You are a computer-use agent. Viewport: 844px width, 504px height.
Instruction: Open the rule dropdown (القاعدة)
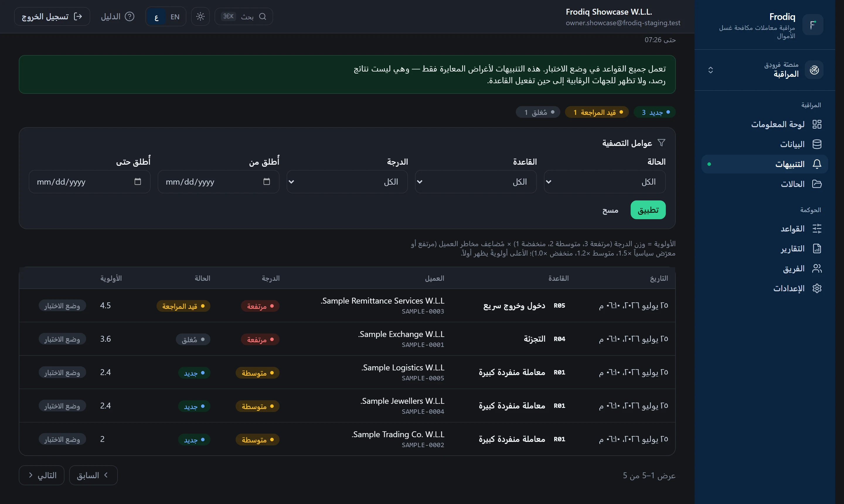476,182
